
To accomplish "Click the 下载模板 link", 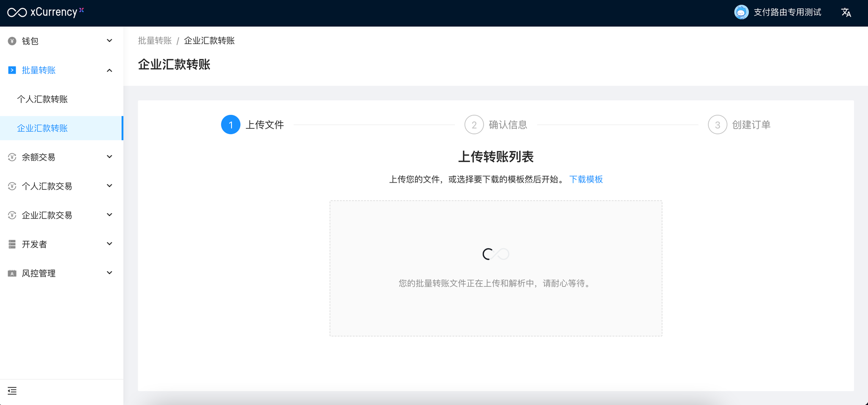I will tap(586, 179).
